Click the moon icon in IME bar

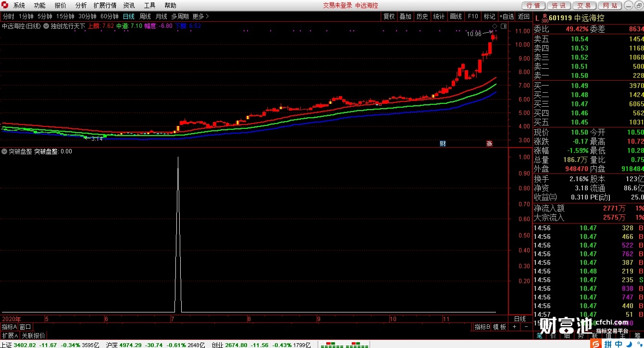click(x=629, y=344)
